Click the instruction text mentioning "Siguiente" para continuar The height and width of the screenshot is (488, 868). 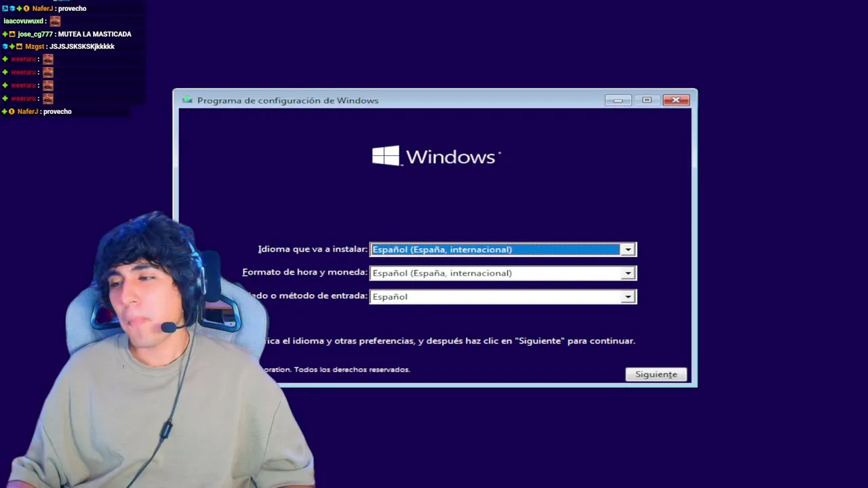(x=450, y=341)
